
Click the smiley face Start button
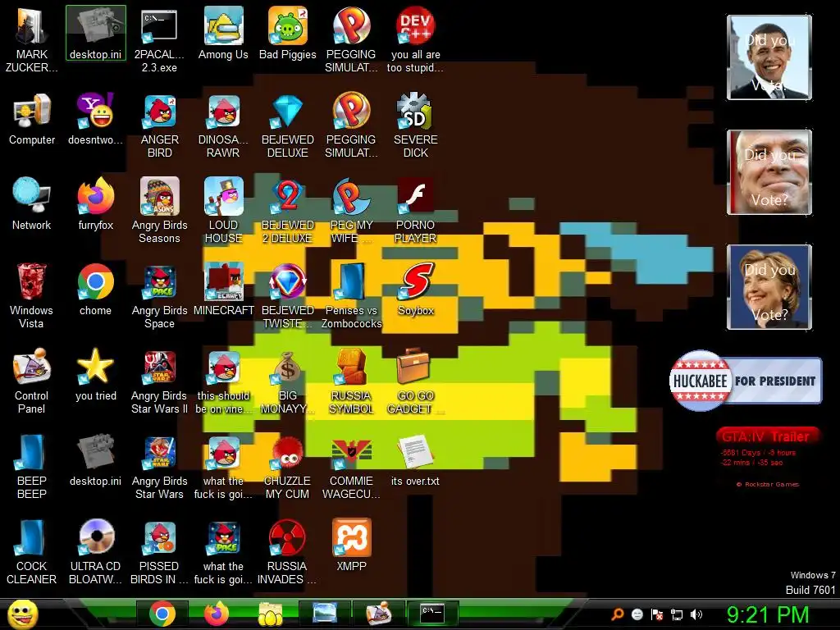[22, 614]
